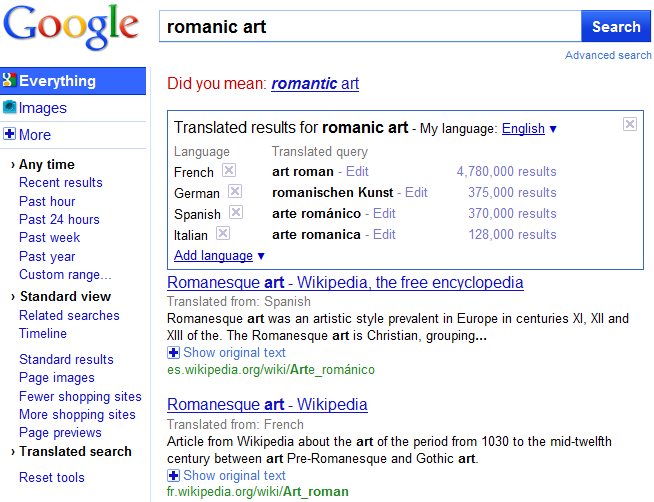654x502 pixels.
Task: Edit the French translated query
Action: [357, 171]
